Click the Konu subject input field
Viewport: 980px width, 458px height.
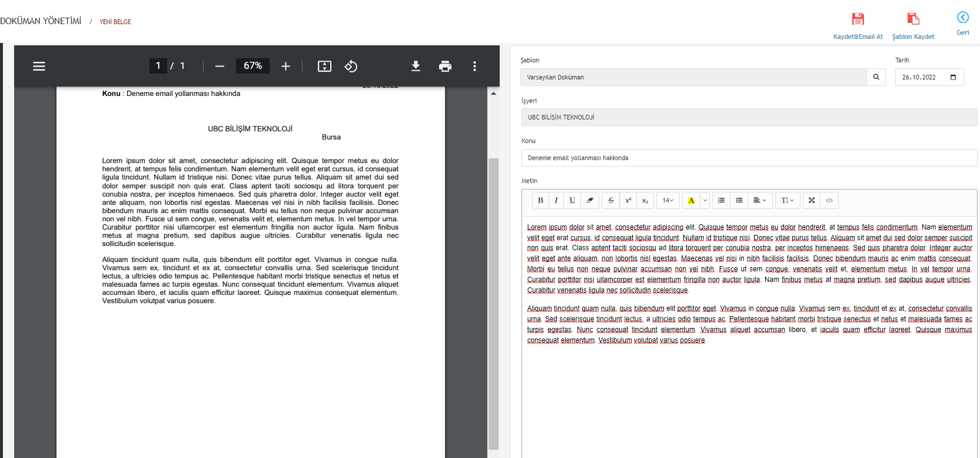pyautogui.click(x=749, y=158)
